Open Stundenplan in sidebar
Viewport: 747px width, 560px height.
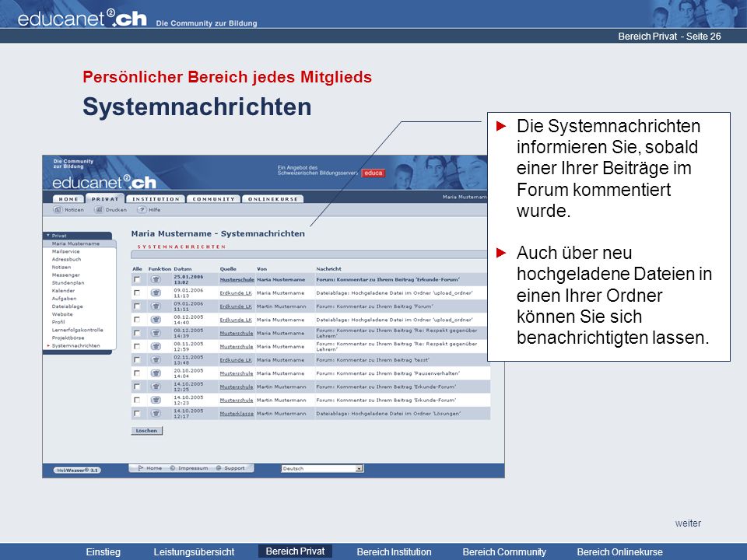tap(68, 283)
